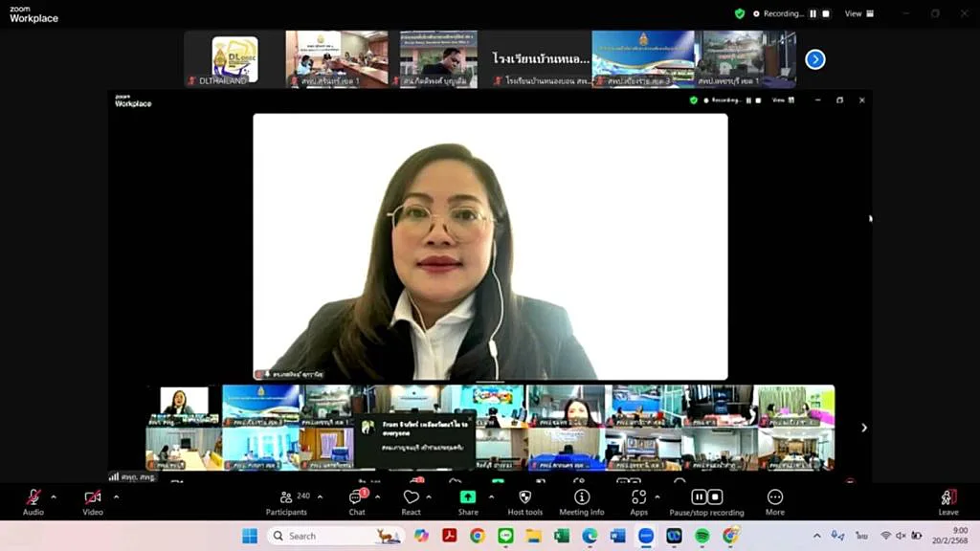Open File Explorer from taskbar
This screenshot has height=551, width=980.
tap(534, 536)
